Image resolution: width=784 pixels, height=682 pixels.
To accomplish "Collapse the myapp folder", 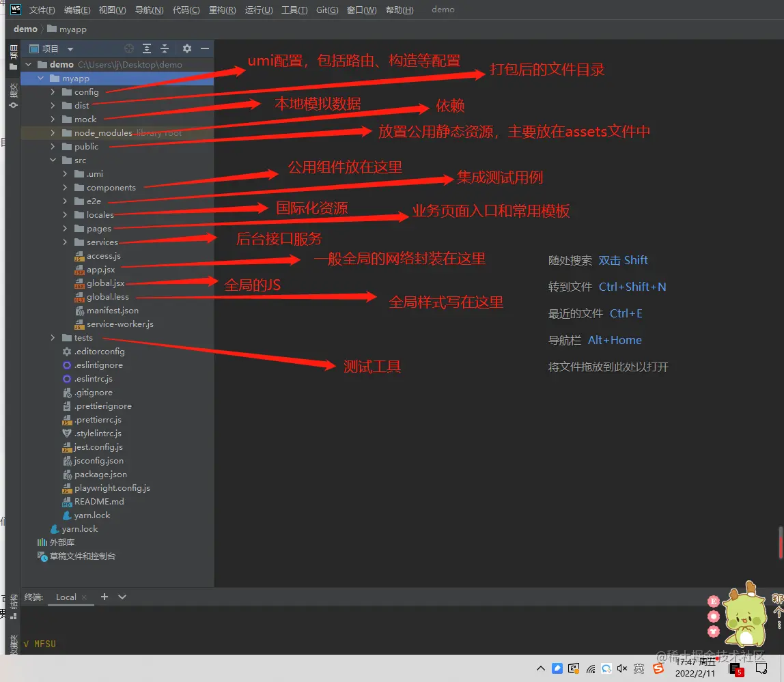I will point(40,79).
